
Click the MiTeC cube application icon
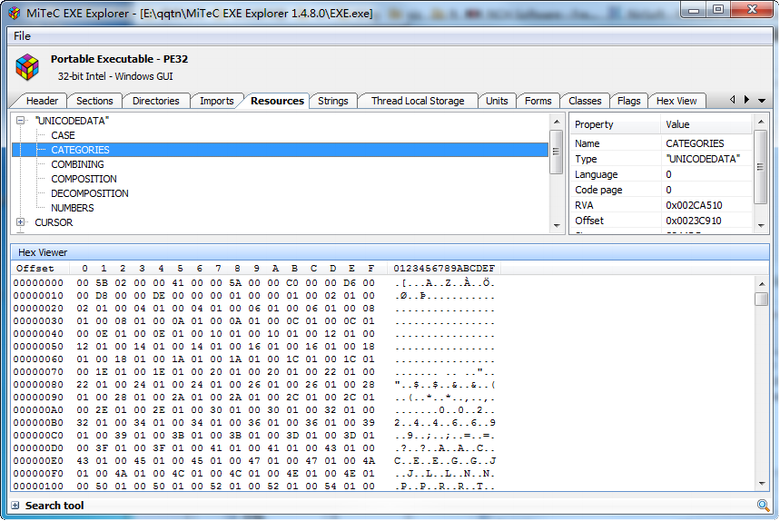[27, 67]
